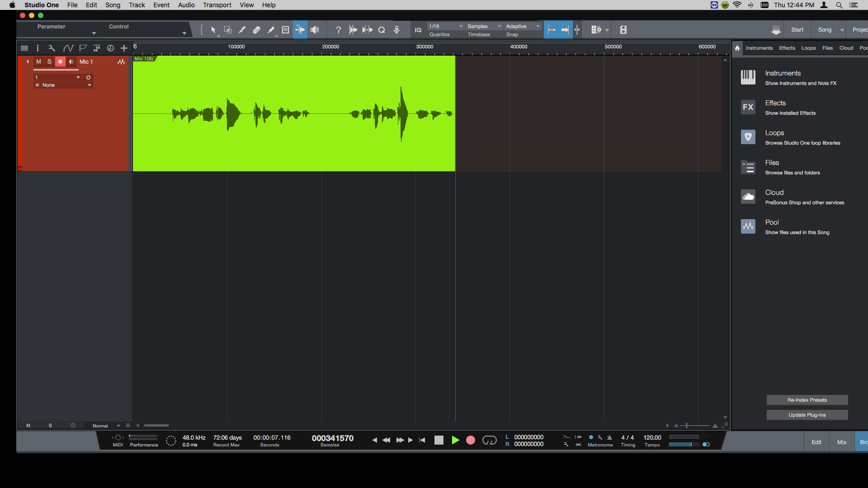The width and height of the screenshot is (868, 488).
Task: Solo the Mic 1 track
Action: (x=49, y=62)
